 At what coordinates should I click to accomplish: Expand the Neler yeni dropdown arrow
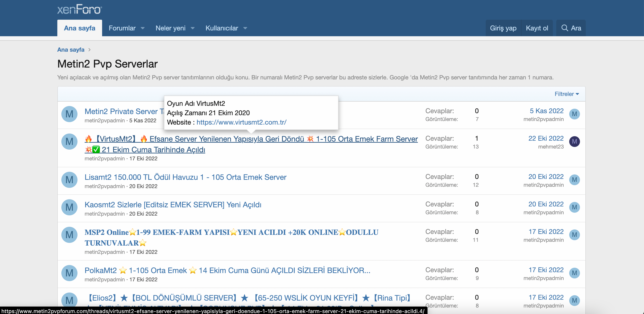point(193,28)
